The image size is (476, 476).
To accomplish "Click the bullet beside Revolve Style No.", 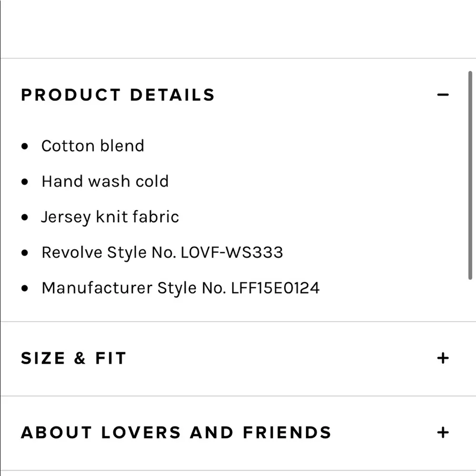I will tap(25, 253).
